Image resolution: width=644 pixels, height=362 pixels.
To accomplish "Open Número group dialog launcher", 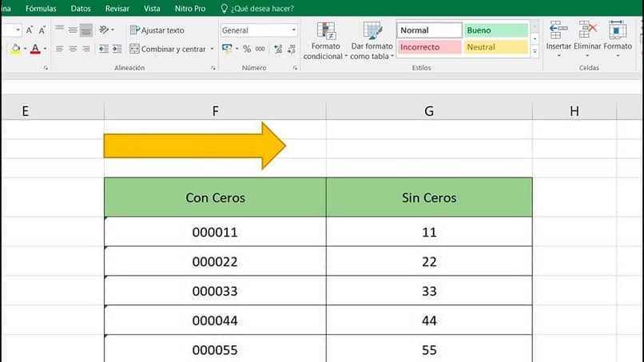I will pos(295,68).
